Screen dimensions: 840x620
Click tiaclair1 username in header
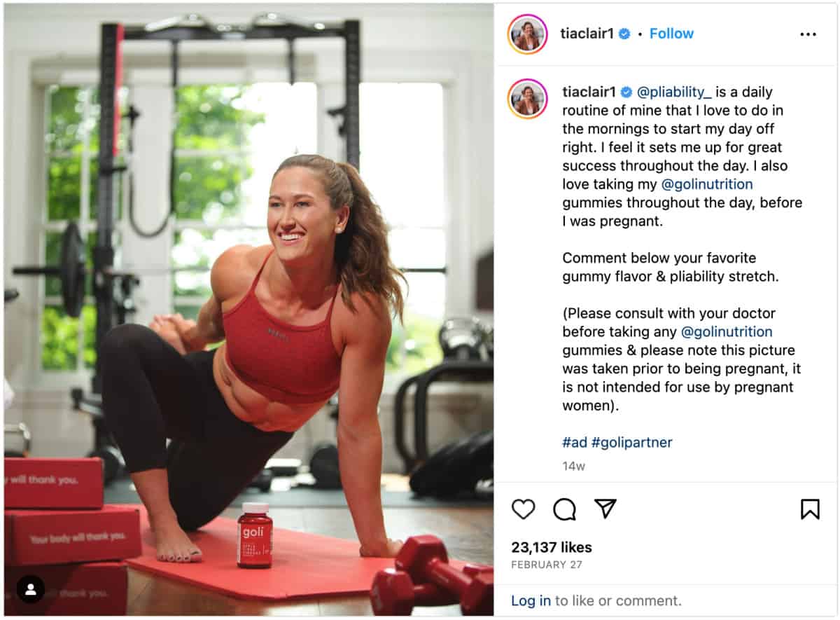587,34
